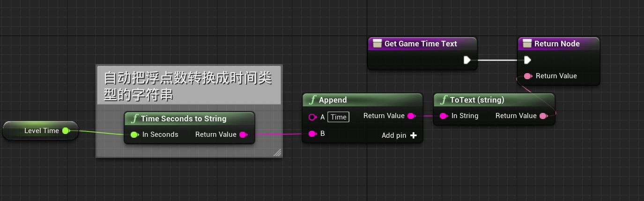Select the Get Game Time Text node title
Image resolution: width=644 pixels, height=201 pixels.
coord(421,44)
